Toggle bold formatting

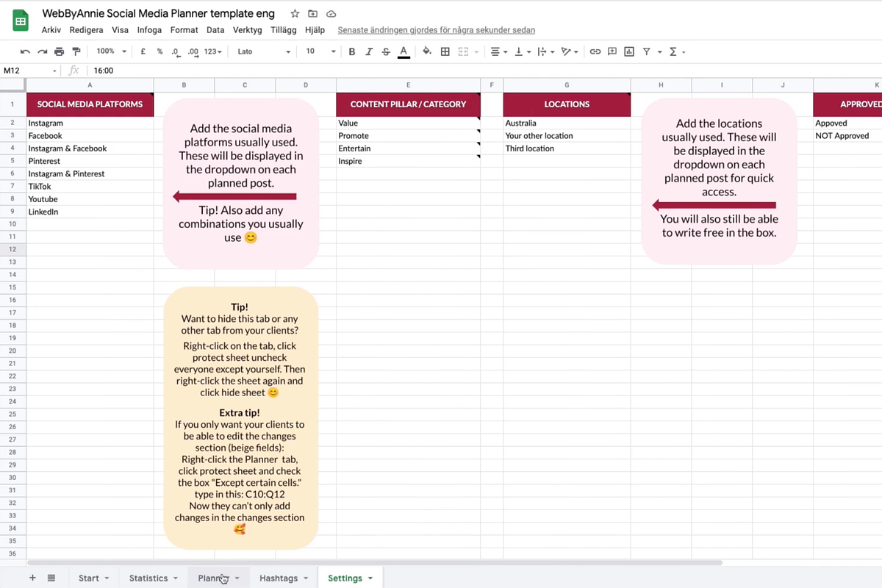click(352, 51)
